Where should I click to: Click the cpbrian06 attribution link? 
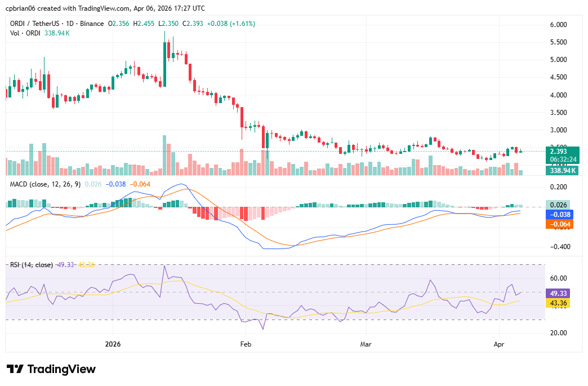point(20,8)
